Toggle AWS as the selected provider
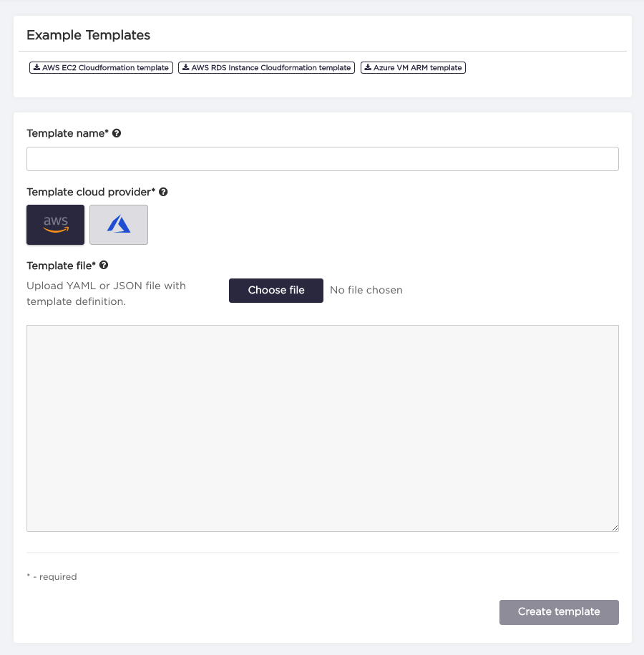Viewport: 644px width, 655px height. [55, 225]
